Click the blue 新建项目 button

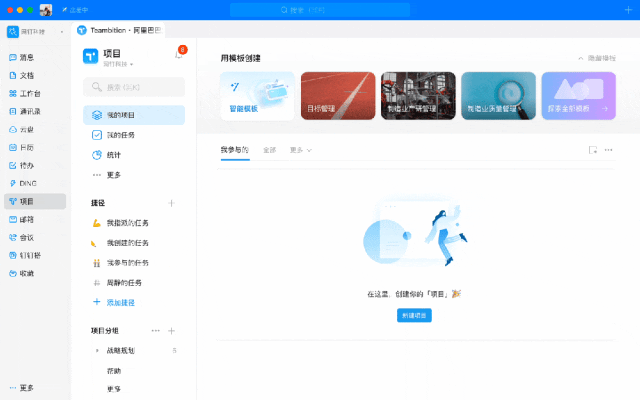(414, 315)
